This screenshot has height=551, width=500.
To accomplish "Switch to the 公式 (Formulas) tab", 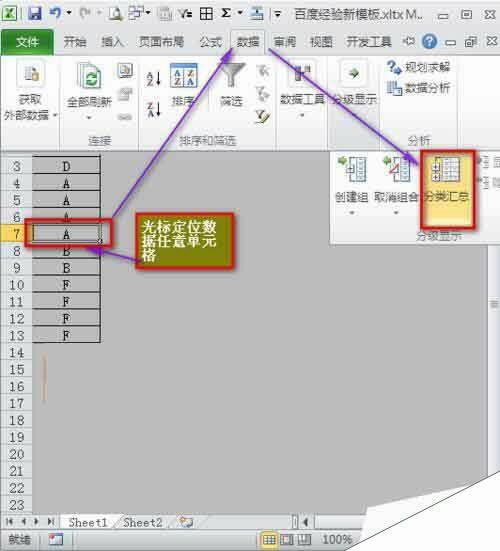I will [211, 42].
